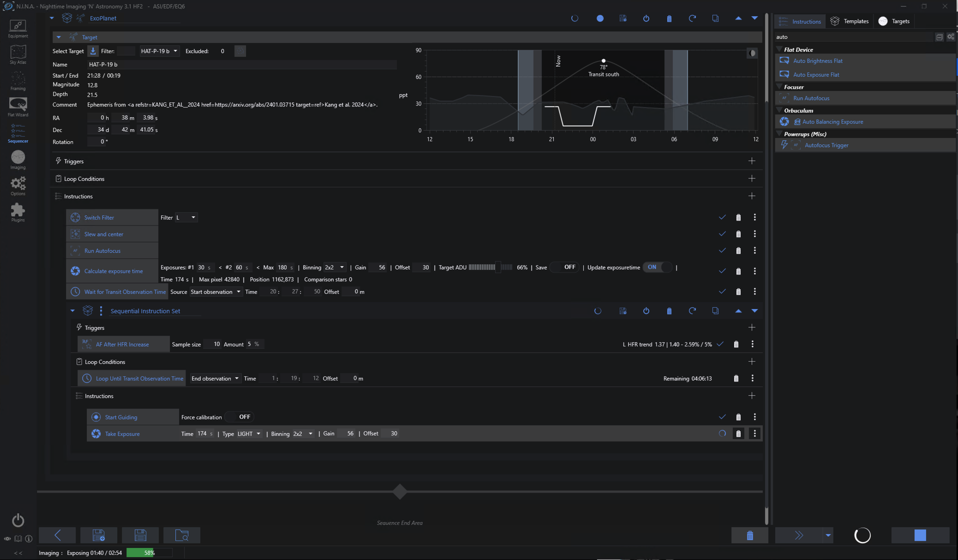This screenshot has height=560, width=958.
Task: Open the Plugins puzzle icon
Action: pos(18,212)
